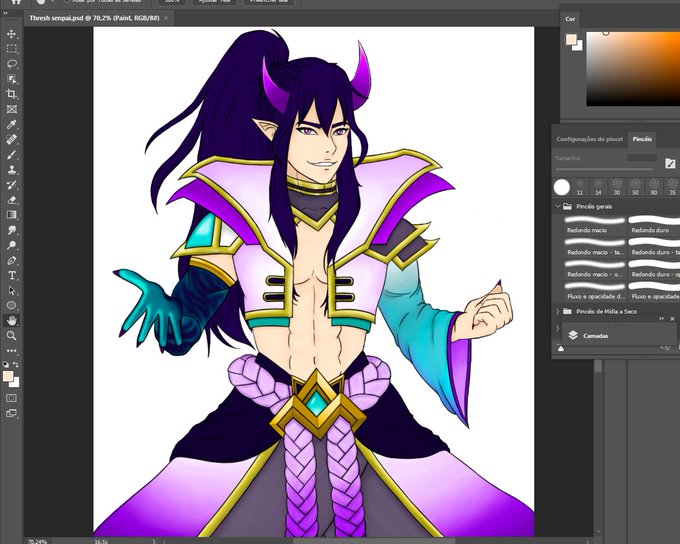This screenshot has width=680, height=544.
Task: Select the Crop tool
Action: click(12, 94)
